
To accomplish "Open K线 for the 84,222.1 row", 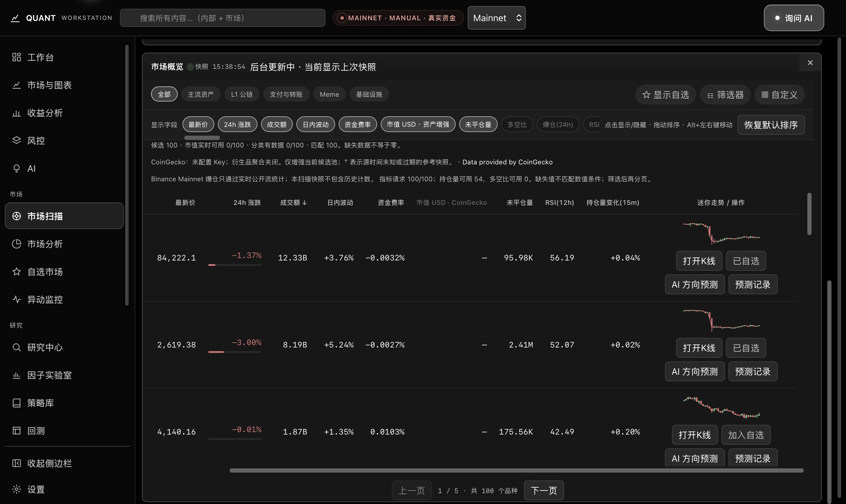I will 699,261.
